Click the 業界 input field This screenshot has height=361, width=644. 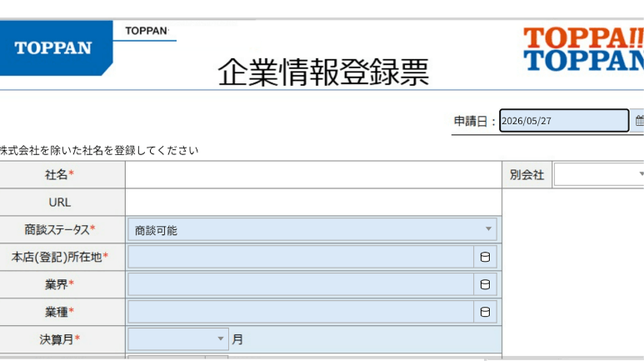tap(301, 284)
